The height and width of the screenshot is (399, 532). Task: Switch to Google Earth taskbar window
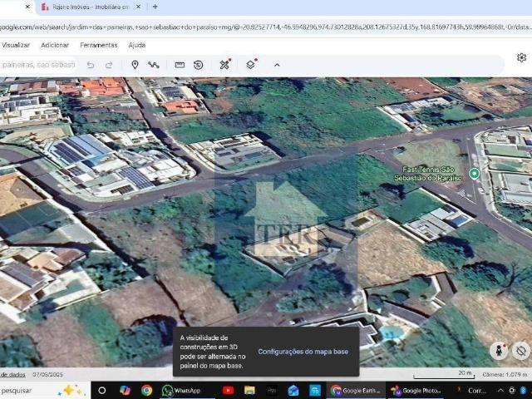coord(357,391)
